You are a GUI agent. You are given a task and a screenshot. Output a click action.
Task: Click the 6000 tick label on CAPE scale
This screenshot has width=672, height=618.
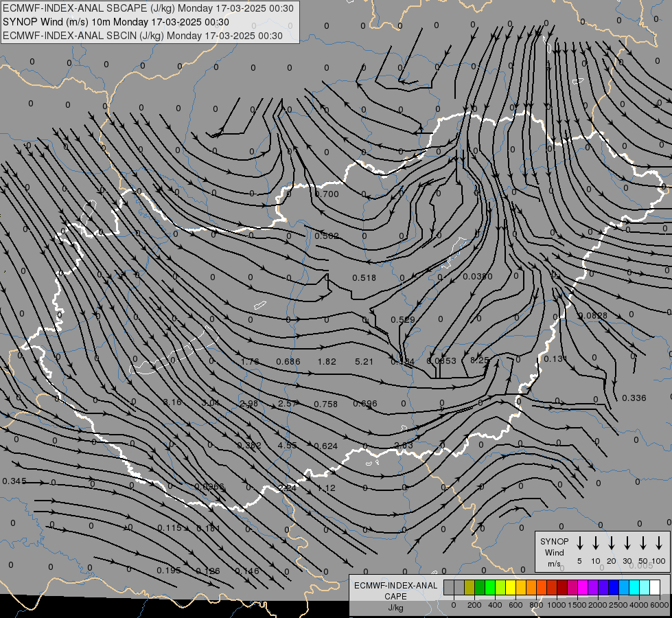(x=660, y=605)
